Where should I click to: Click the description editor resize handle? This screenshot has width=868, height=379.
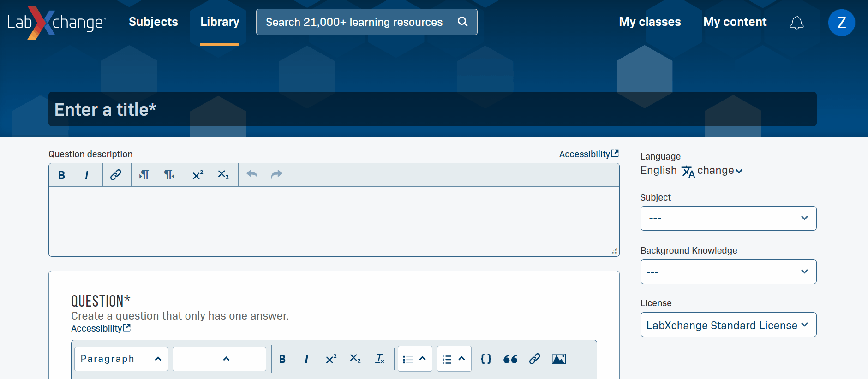click(614, 251)
